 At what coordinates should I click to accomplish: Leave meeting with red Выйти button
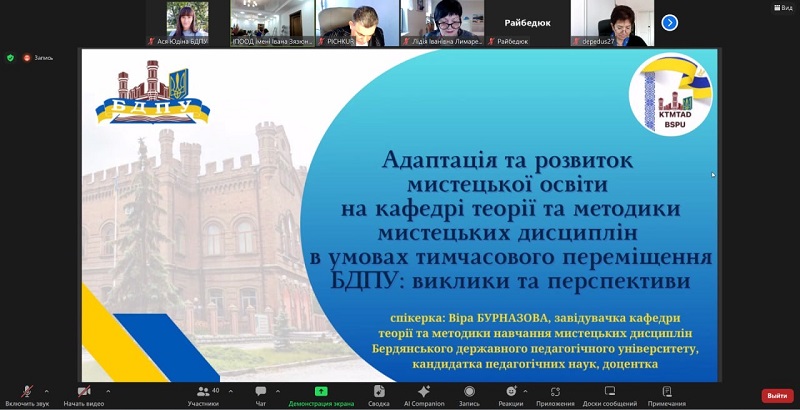point(777,396)
